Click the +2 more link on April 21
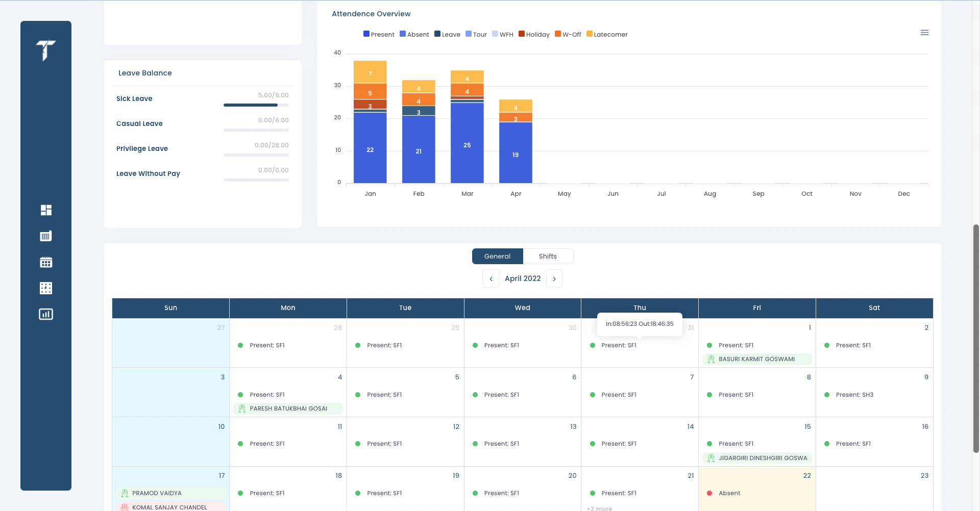The image size is (980, 511). (x=600, y=508)
